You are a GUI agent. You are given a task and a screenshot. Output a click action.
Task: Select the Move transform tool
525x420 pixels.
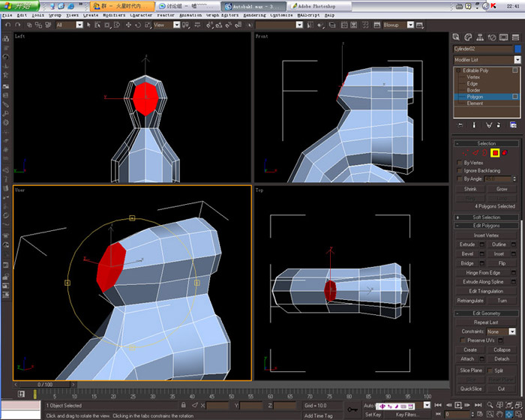point(128,25)
